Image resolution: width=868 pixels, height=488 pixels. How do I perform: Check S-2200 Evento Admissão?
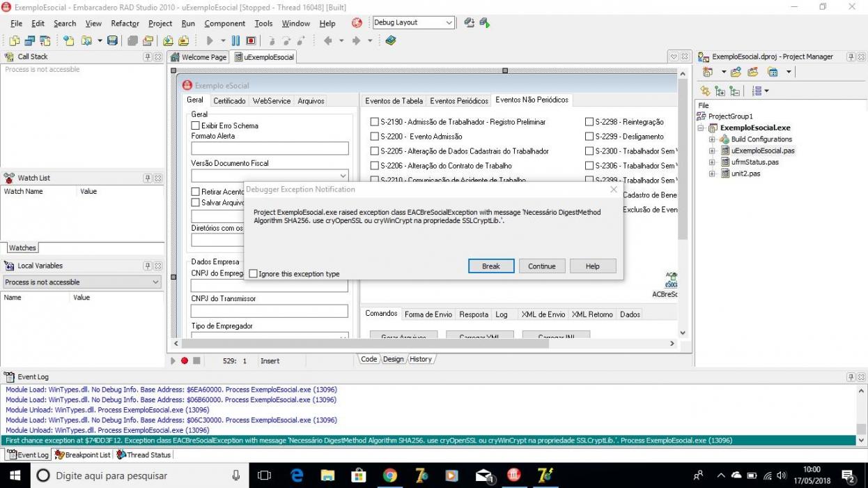[375, 137]
